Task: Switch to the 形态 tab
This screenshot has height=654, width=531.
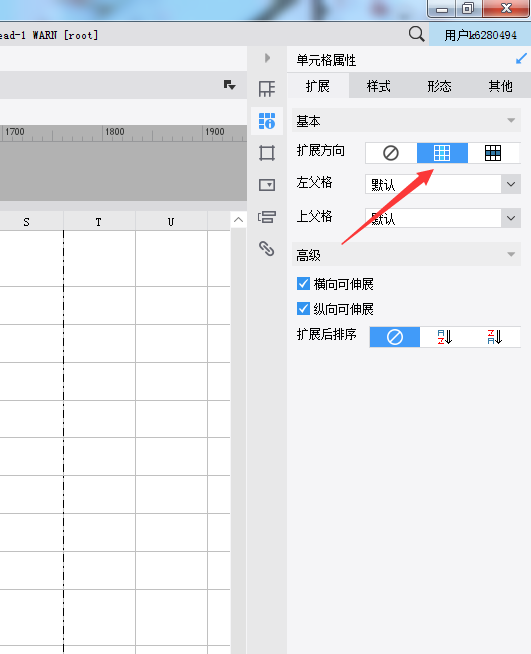Action: (440, 86)
